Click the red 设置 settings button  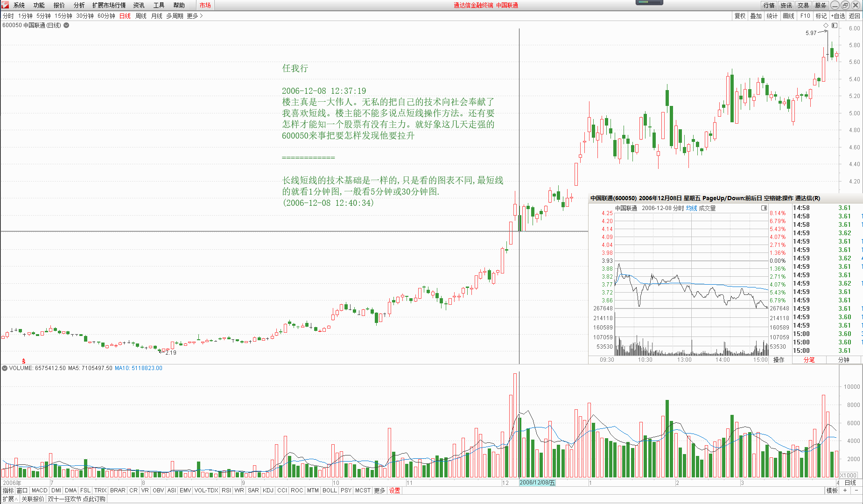click(x=395, y=490)
